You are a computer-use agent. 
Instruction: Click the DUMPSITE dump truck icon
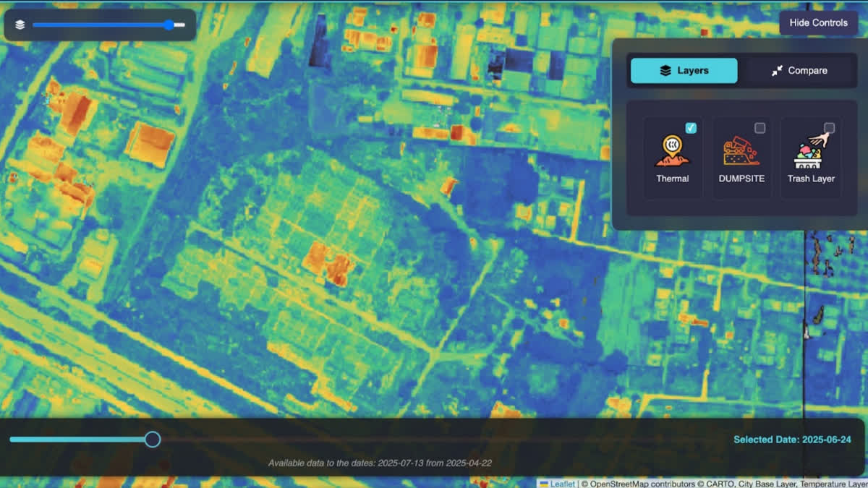coord(741,150)
